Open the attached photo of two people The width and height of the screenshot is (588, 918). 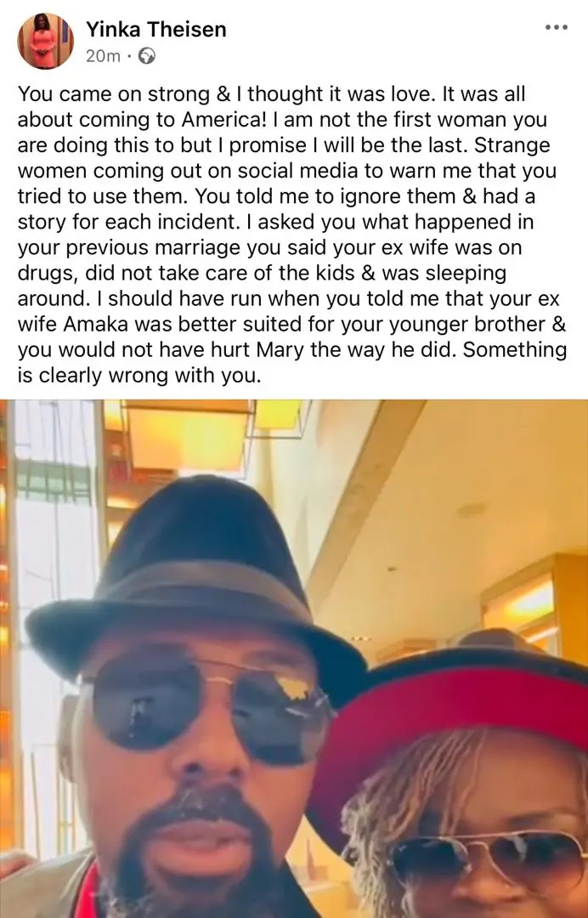[x=294, y=659]
